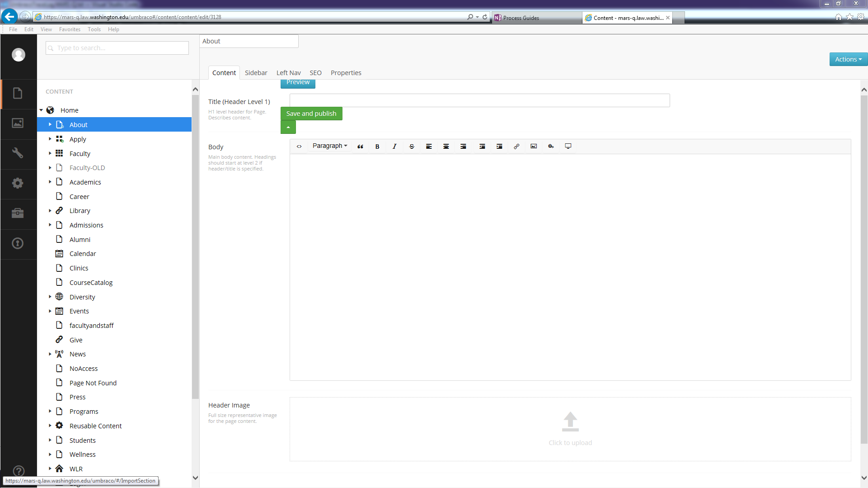Click embed media monitor icon
Image resolution: width=868 pixels, height=488 pixels.
(x=568, y=146)
